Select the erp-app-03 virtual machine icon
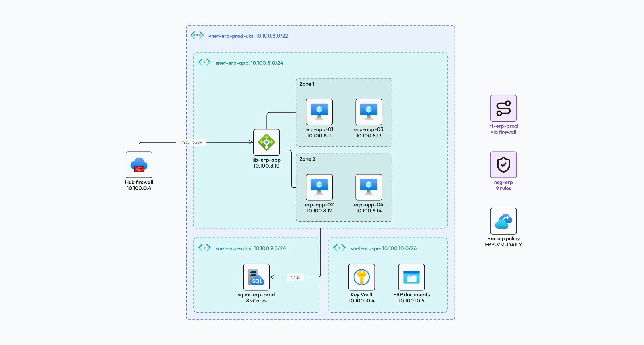 [x=369, y=112]
